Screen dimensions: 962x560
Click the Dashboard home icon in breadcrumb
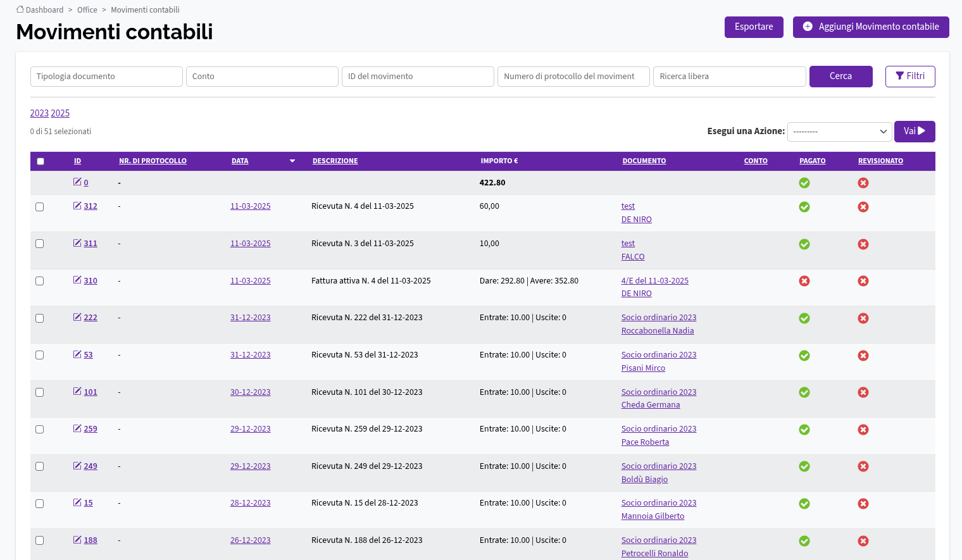(x=20, y=9)
